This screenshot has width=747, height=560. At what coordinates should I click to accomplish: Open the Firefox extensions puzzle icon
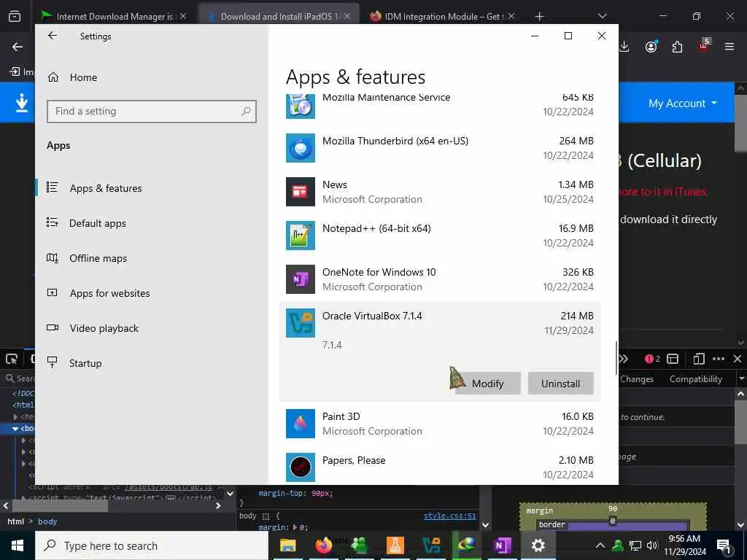pos(677,47)
